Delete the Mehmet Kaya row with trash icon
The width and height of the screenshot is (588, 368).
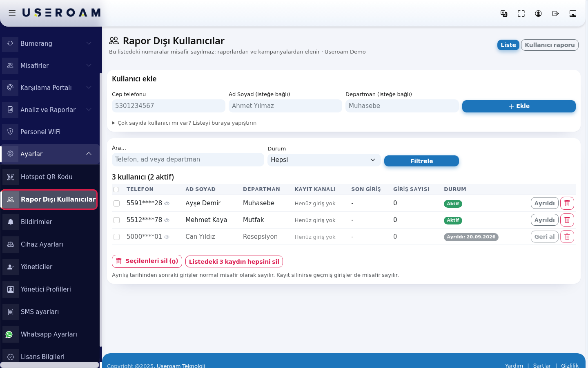(x=567, y=220)
